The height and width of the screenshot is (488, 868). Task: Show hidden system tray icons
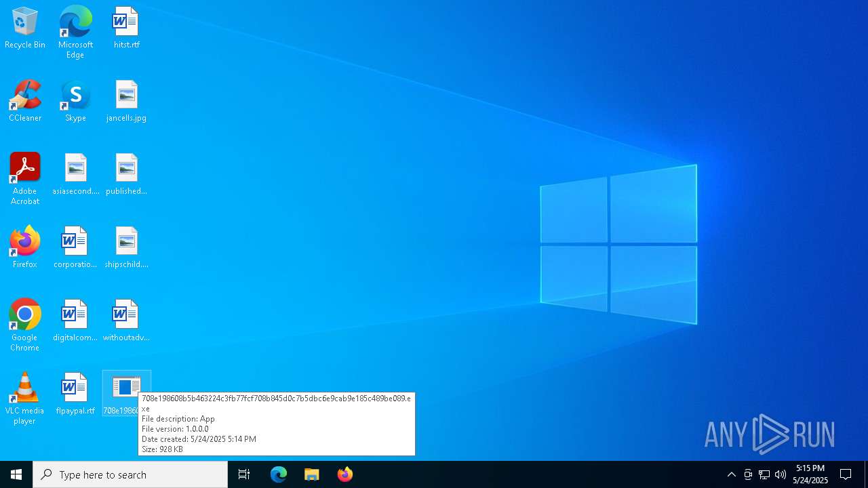pyautogui.click(x=731, y=474)
